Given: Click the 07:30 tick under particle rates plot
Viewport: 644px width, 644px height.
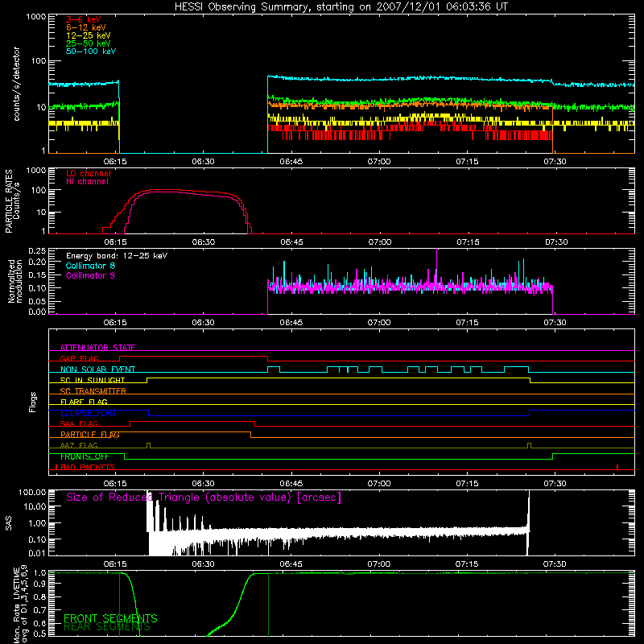Looking at the screenshot, I should (x=556, y=242).
